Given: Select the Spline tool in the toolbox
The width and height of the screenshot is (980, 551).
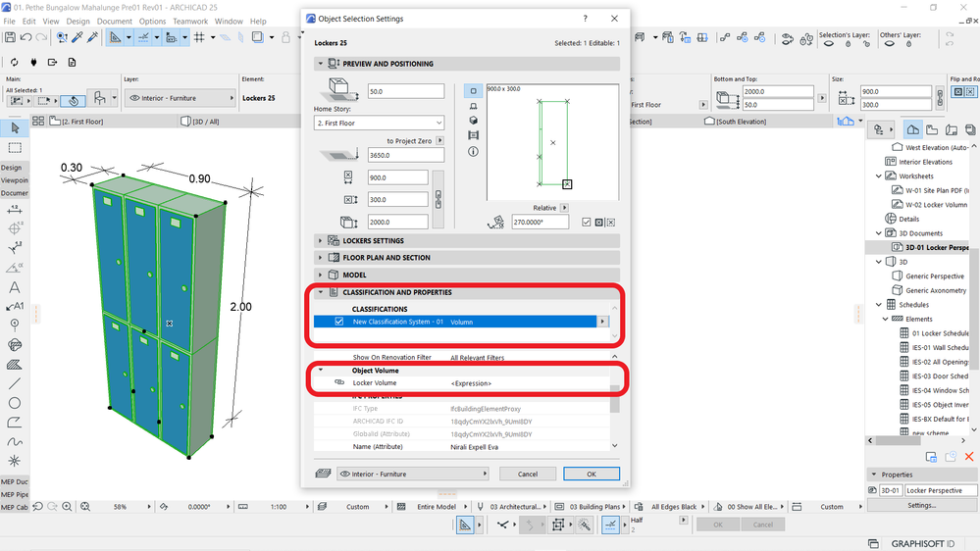Looking at the screenshot, I should pos(15,441).
